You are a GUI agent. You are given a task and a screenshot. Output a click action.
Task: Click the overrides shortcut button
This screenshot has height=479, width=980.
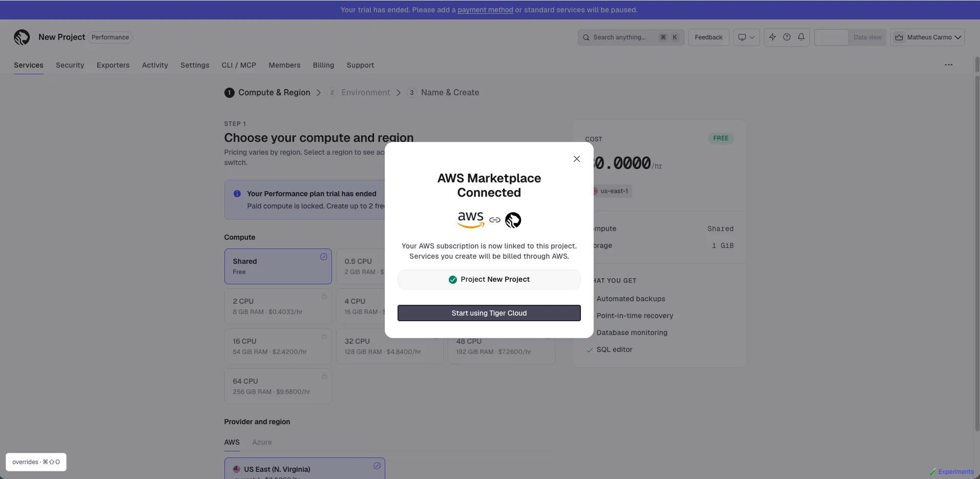pos(36,462)
